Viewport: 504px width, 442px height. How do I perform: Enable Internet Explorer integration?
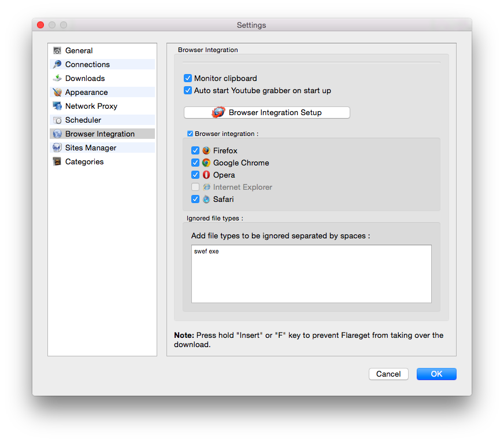point(195,187)
